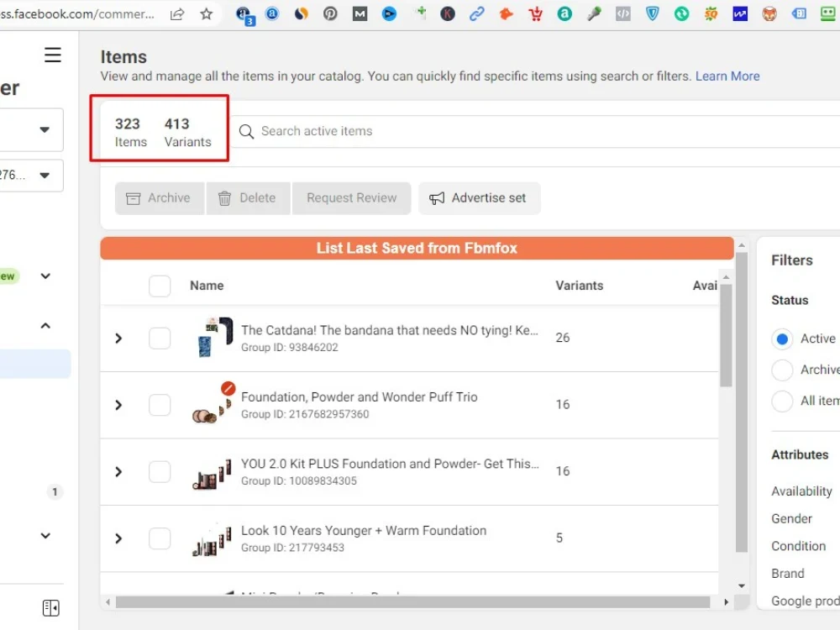Click the orange-and-navy swirl extension icon
Image resolution: width=840 pixels, height=630 pixels.
coord(302,13)
